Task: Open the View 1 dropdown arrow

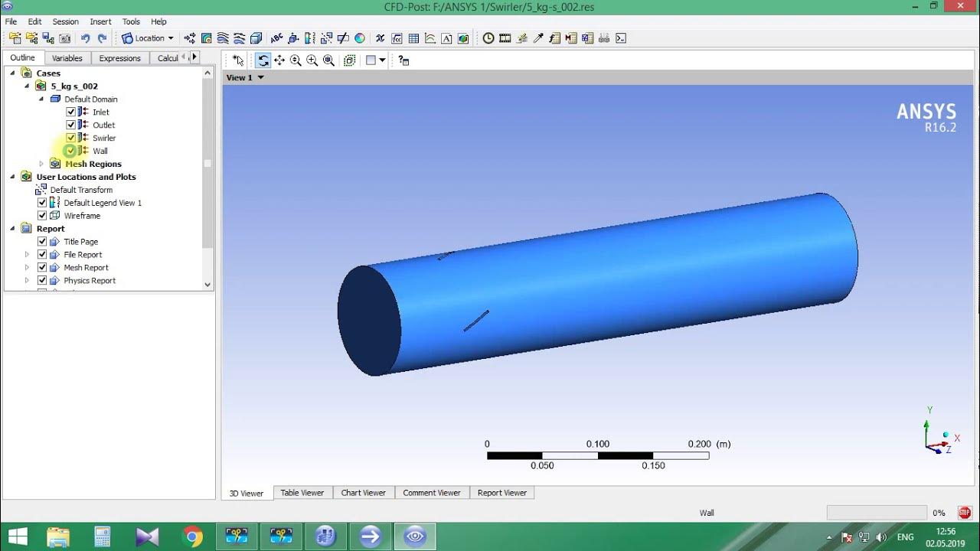Action: click(x=260, y=77)
